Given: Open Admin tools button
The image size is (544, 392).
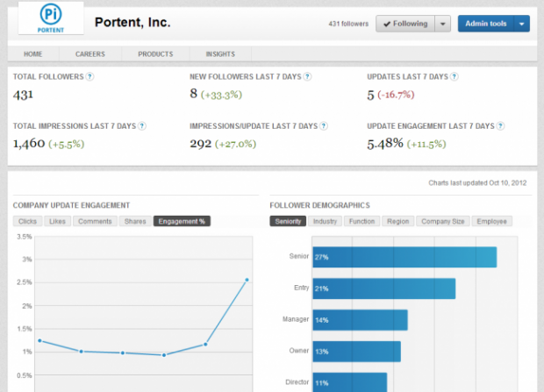Looking at the screenshot, I should (486, 24).
